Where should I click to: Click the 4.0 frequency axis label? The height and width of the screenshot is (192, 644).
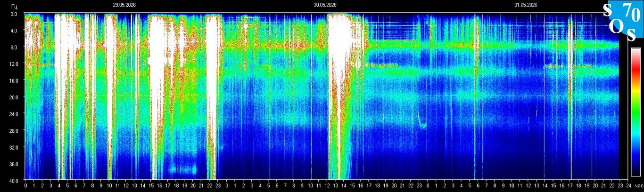(x=14, y=31)
